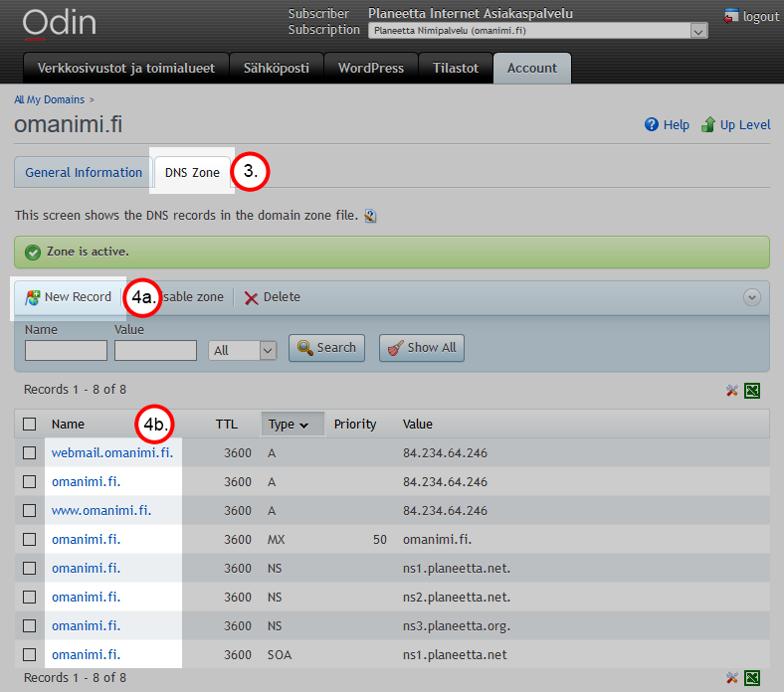Image resolution: width=784 pixels, height=692 pixels.
Task: Open the Tilastot tab
Action: point(455,68)
